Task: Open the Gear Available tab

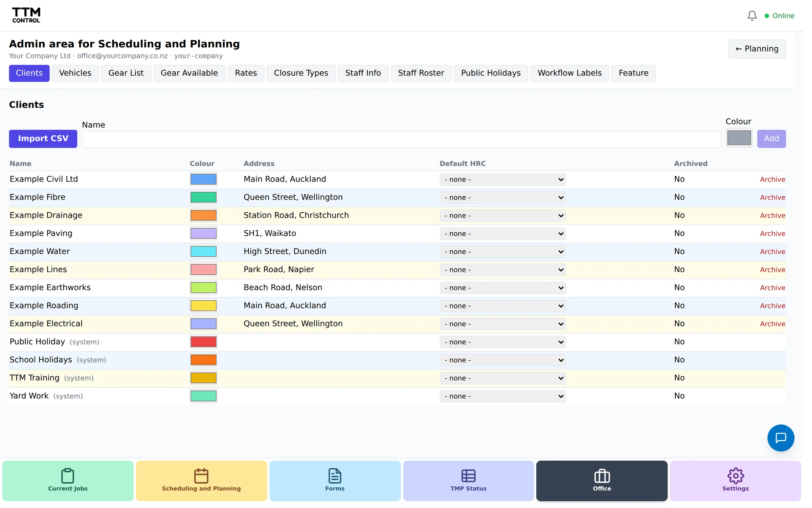Action: coord(189,73)
